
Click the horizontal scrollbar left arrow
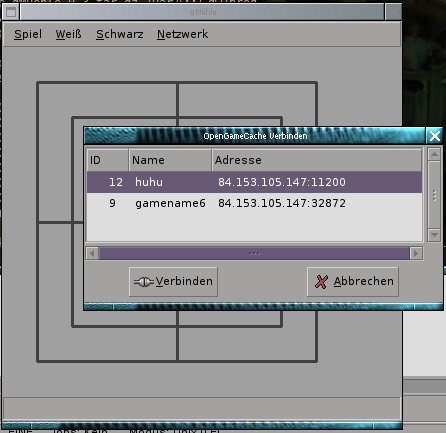(x=92, y=253)
